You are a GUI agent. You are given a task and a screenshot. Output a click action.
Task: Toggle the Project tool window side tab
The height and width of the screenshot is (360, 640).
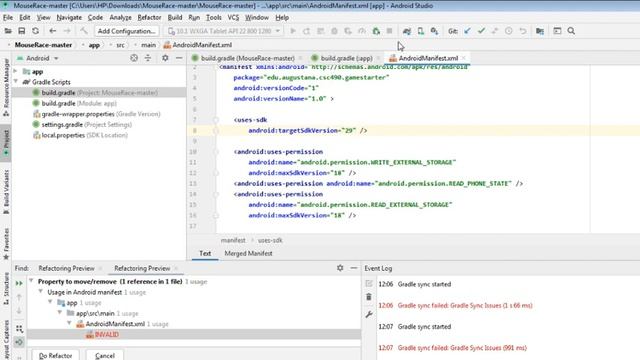pyautogui.click(x=6, y=143)
